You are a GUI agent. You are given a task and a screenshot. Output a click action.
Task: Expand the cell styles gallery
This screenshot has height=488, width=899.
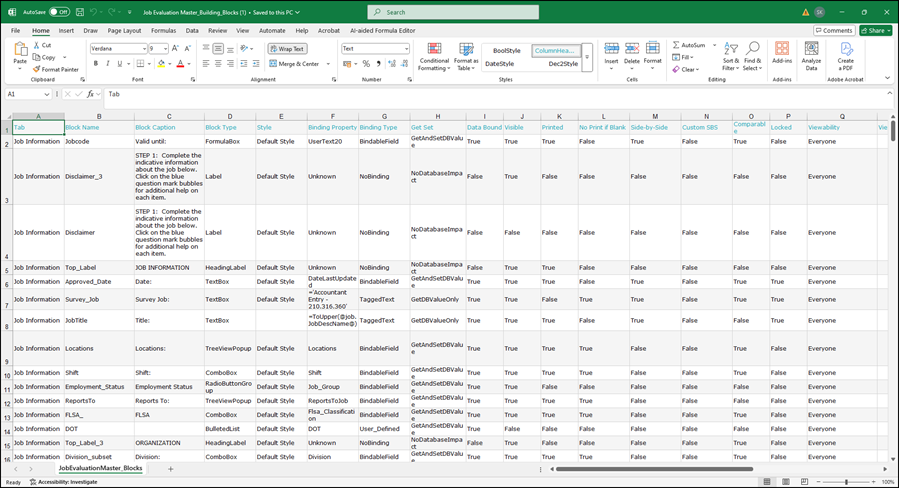[587, 57]
